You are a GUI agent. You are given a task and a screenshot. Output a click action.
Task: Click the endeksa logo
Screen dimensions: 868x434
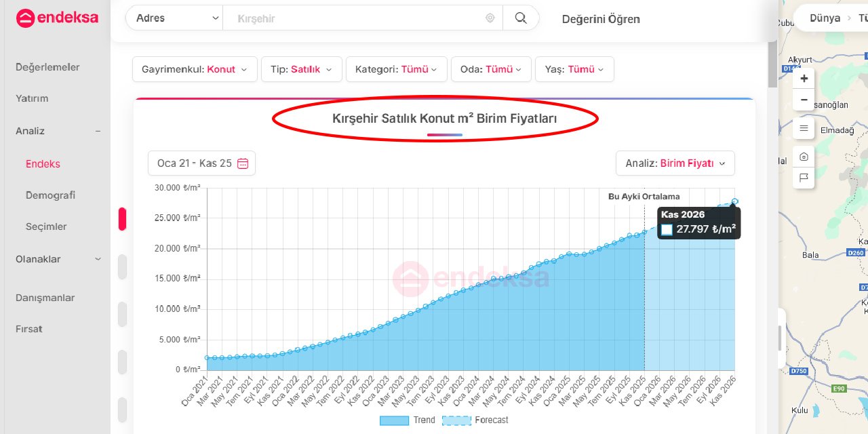(x=57, y=18)
